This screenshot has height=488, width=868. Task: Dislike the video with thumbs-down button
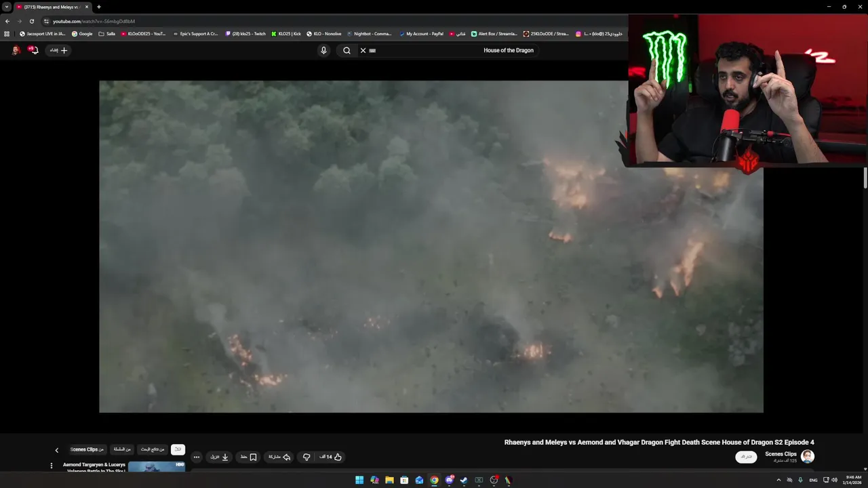click(x=307, y=457)
